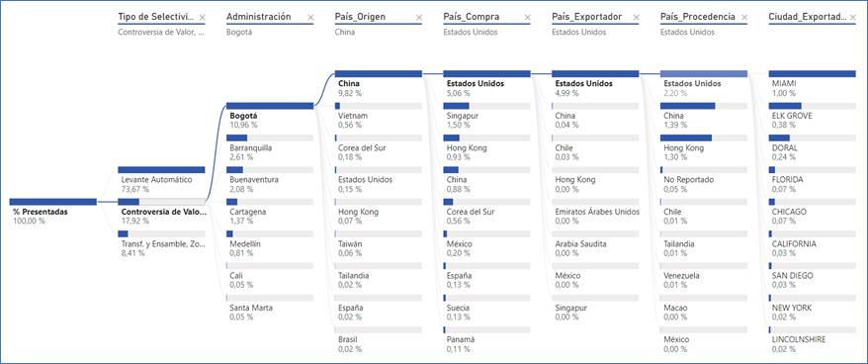Pick Hong Kong in País_Procedencia column
The height and width of the screenshot is (364, 868).
pyautogui.click(x=704, y=146)
